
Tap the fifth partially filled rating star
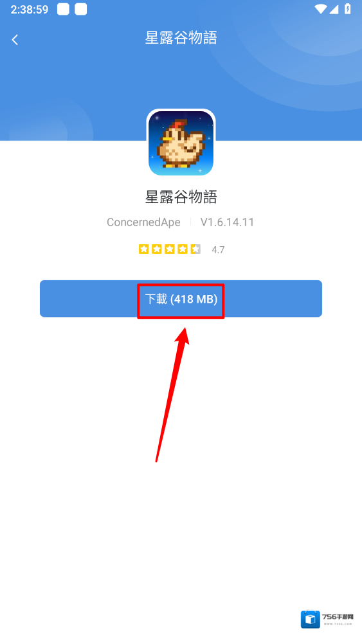[195, 249]
